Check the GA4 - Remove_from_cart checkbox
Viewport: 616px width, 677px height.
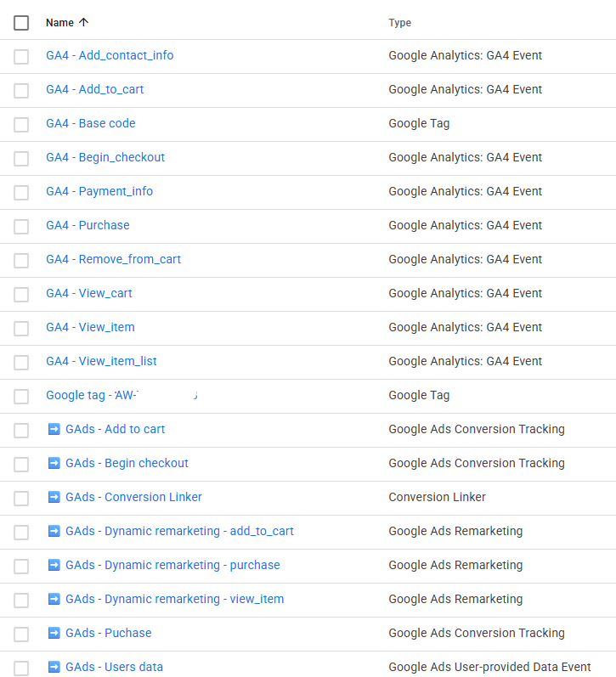pos(21,260)
